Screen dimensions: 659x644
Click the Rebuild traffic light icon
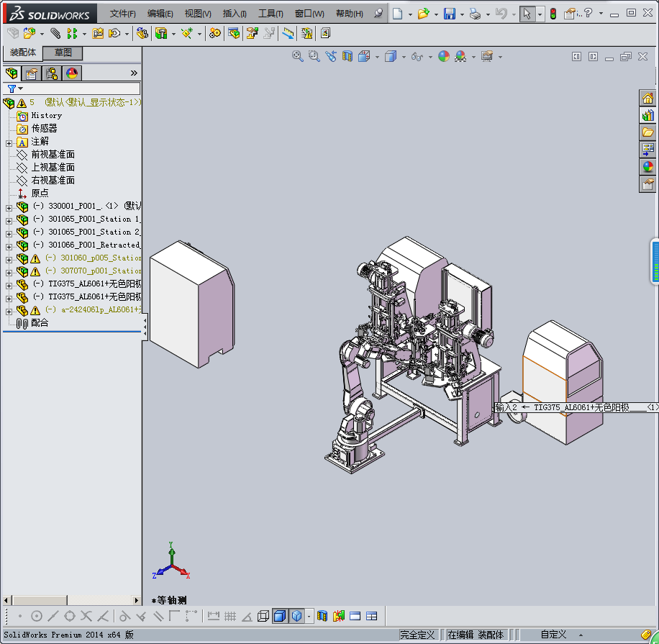tap(553, 14)
